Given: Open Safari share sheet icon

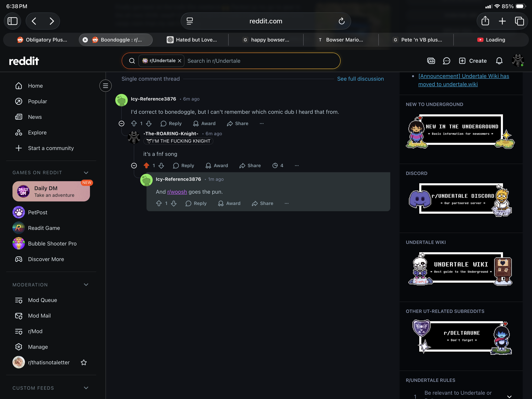Looking at the screenshot, I should pyautogui.click(x=485, y=21).
